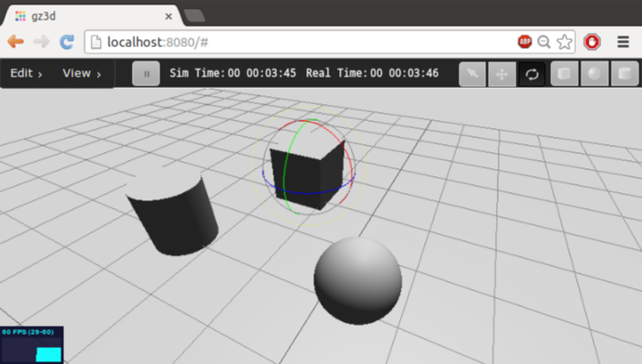
Task: Open a new browser tab
Action: coord(193,16)
